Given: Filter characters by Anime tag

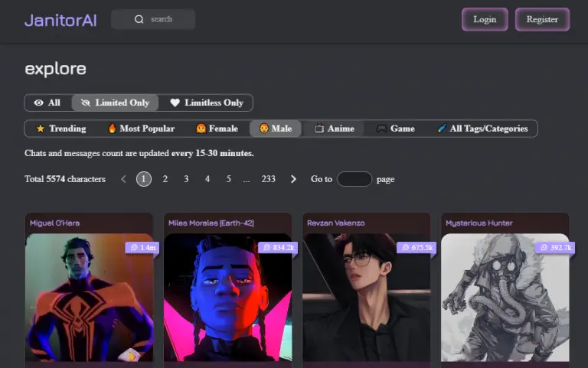Looking at the screenshot, I should point(335,129).
